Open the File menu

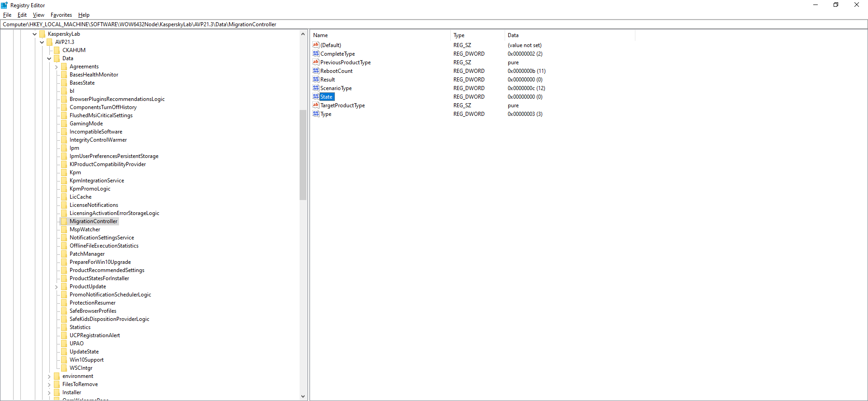tap(7, 15)
